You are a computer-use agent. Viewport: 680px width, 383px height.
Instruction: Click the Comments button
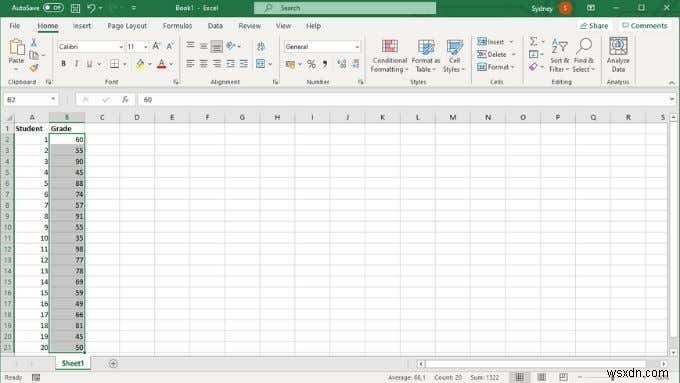point(645,26)
